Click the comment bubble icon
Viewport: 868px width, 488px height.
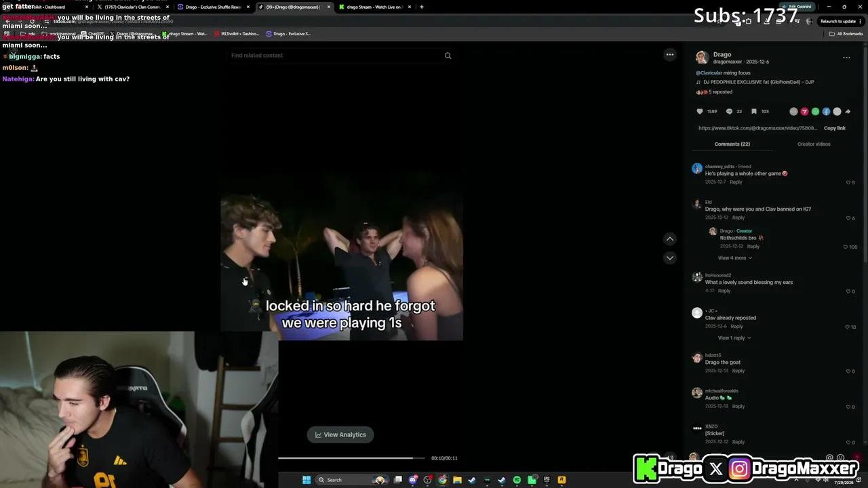coord(729,112)
